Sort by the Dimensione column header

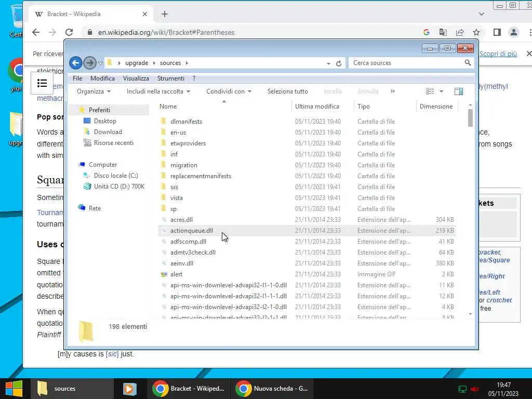pyautogui.click(x=436, y=106)
